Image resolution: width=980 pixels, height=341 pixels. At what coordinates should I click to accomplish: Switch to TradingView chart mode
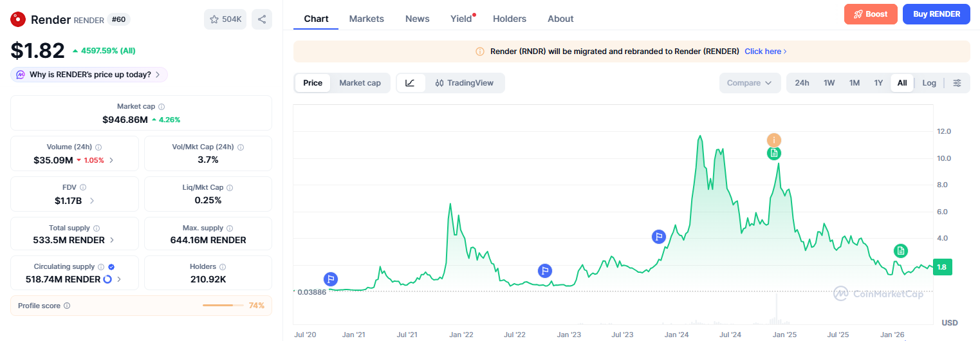point(464,83)
